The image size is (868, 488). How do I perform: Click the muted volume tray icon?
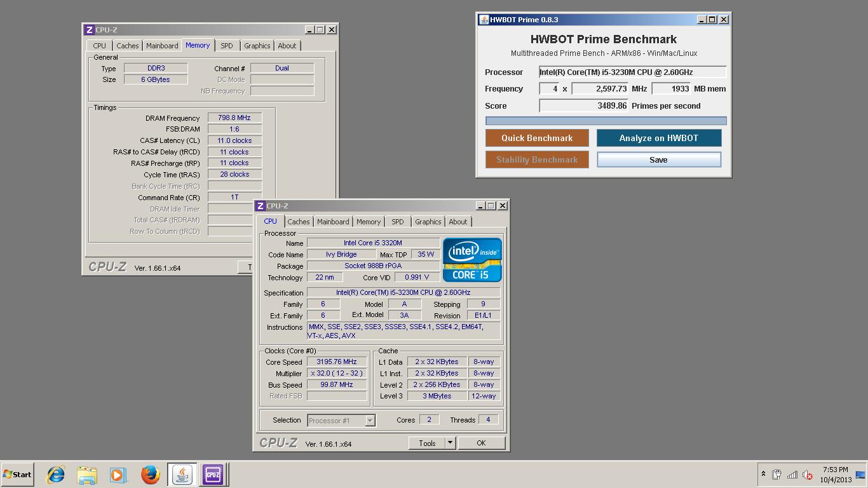pyautogui.click(x=808, y=475)
